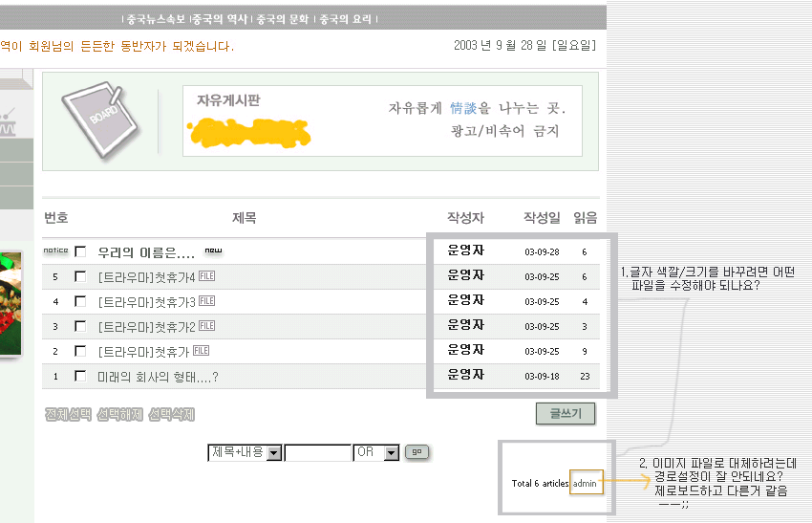
Task: Click the FILE icon beside [트라우마]첫휴가2
Action: (x=206, y=326)
